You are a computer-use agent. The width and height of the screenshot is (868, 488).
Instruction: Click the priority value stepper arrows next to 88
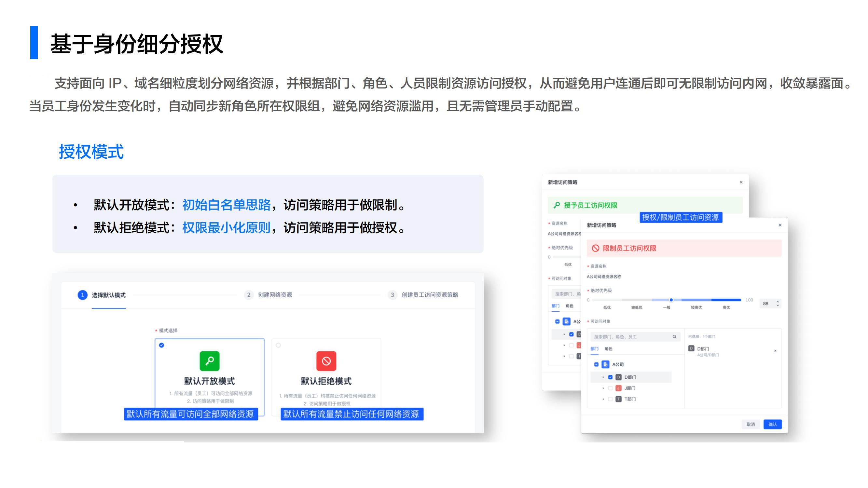(778, 303)
